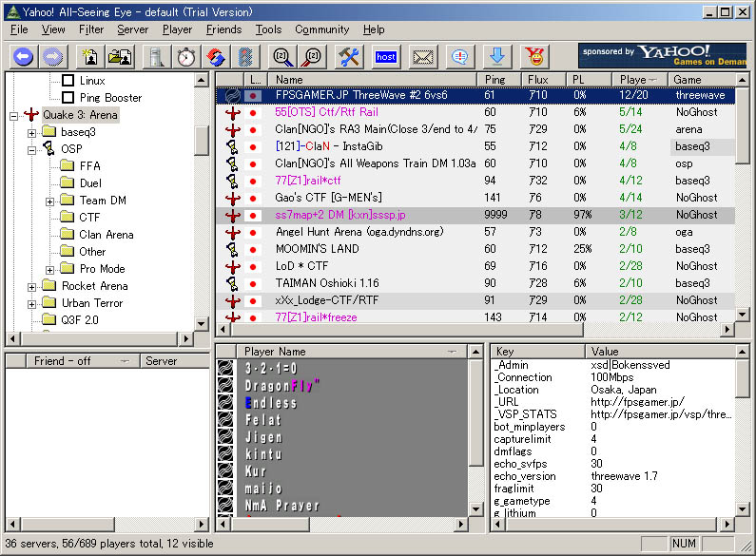Click the Player Name column header
Viewport: 756px width, 556px height.
click(352, 352)
